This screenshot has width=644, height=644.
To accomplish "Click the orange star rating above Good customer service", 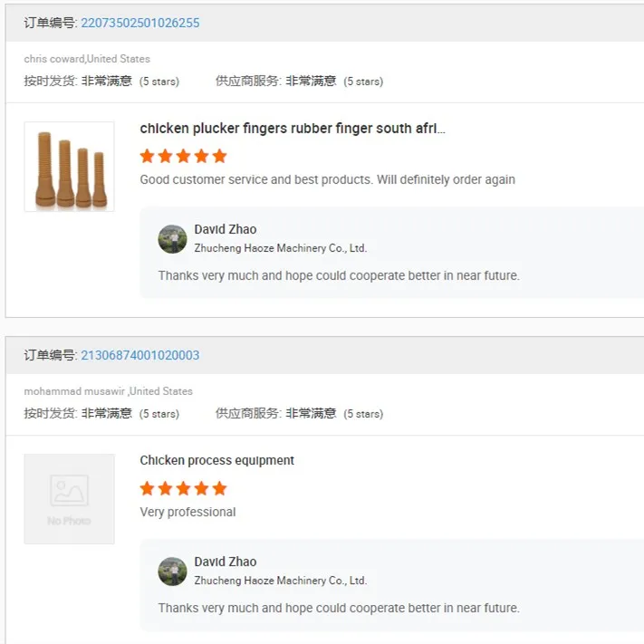I will tap(183, 156).
